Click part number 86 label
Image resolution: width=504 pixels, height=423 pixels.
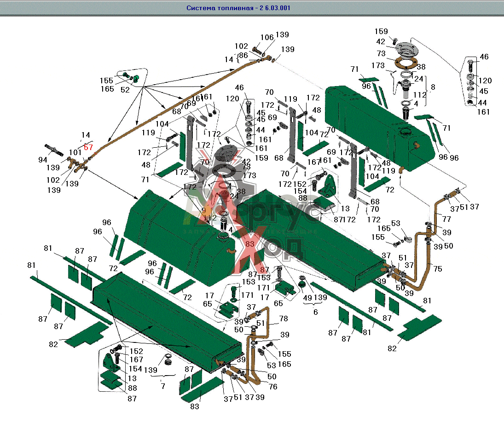pos(243,55)
